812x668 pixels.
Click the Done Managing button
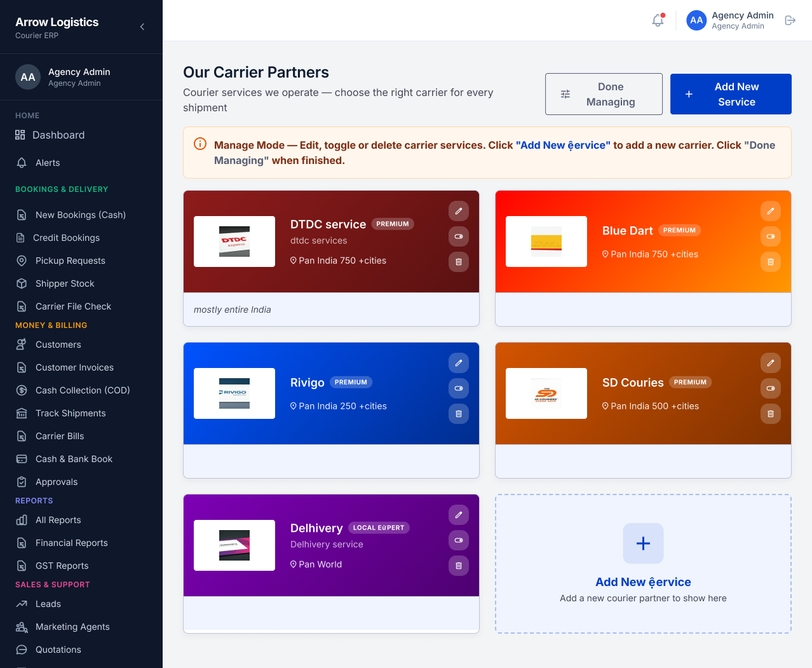click(604, 94)
